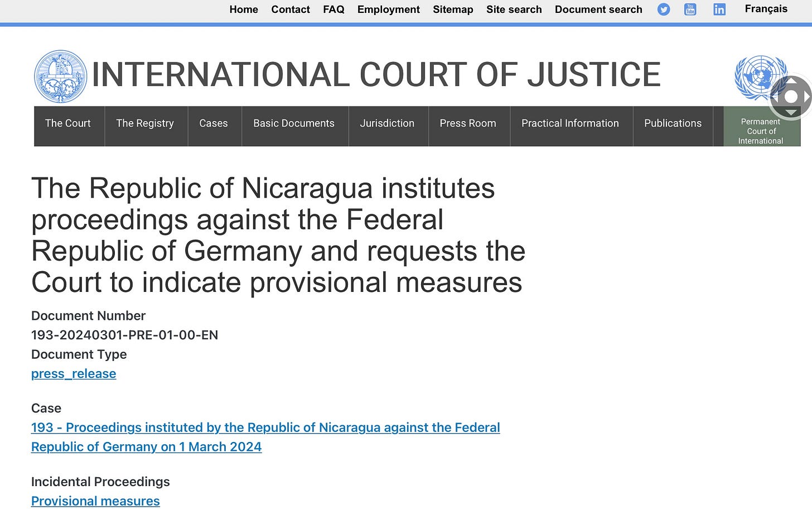Click the Case label text
The image size is (812, 524).
[x=46, y=408]
